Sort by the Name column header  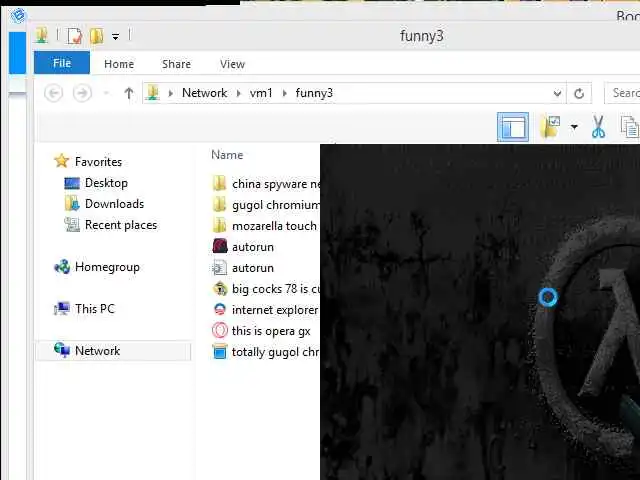[x=227, y=155]
